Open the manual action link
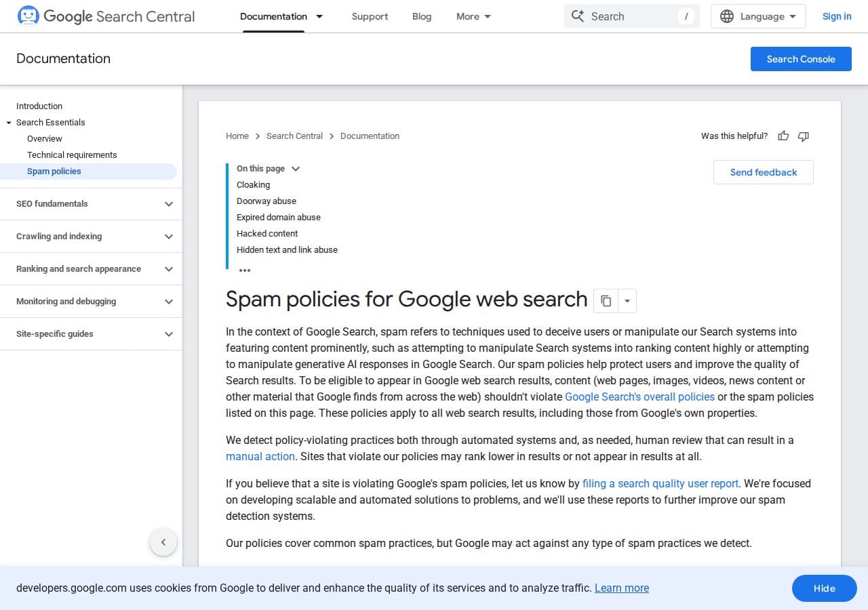 tap(260, 457)
